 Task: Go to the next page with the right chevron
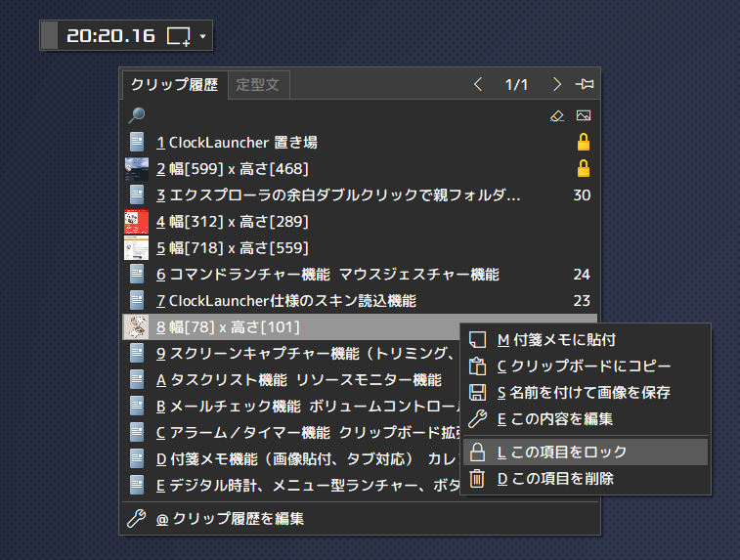pos(557,84)
